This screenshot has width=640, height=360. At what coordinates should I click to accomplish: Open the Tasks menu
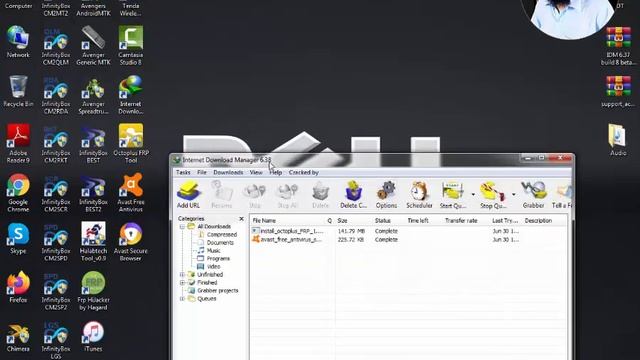tap(183, 173)
